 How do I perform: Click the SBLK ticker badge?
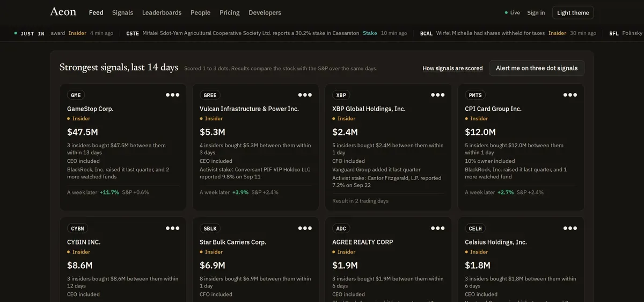(210, 228)
